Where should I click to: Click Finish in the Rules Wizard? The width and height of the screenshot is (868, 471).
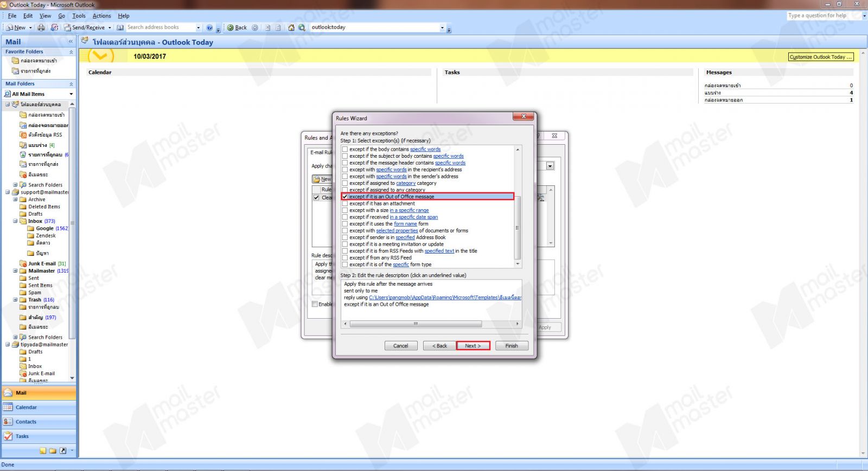click(x=512, y=346)
